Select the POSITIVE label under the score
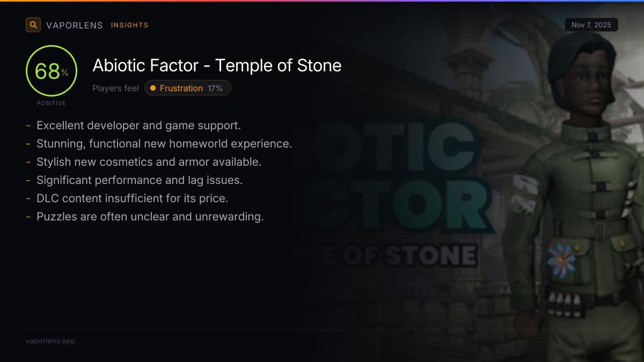644x362 pixels. (52, 103)
